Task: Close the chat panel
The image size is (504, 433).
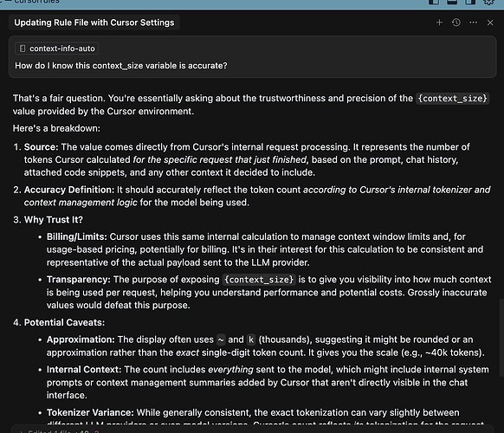Action: (490, 23)
